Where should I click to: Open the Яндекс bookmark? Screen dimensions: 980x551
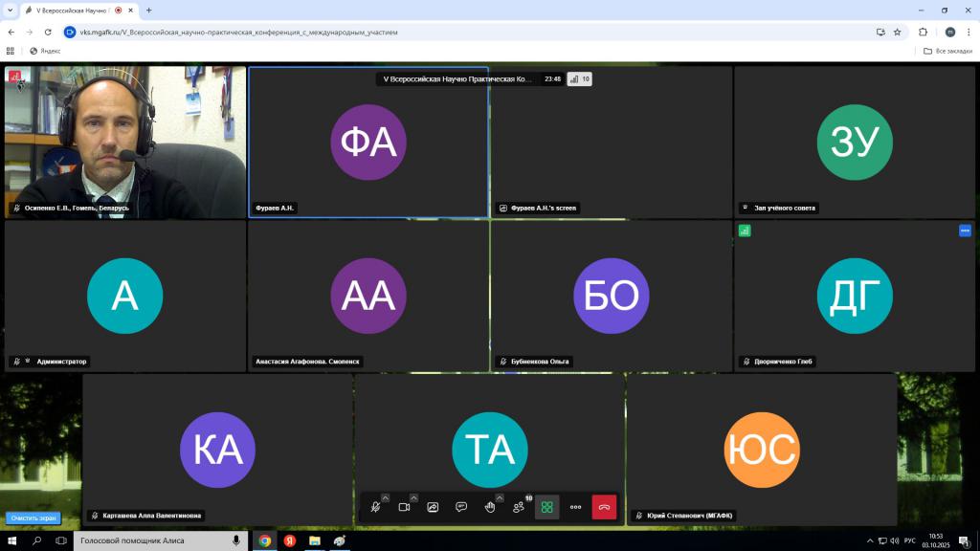pos(45,51)
